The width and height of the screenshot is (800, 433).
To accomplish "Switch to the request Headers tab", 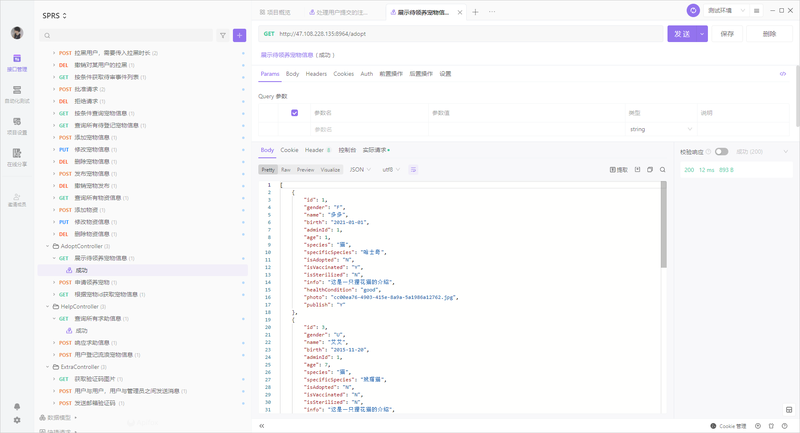I will [x=316, y=74].
